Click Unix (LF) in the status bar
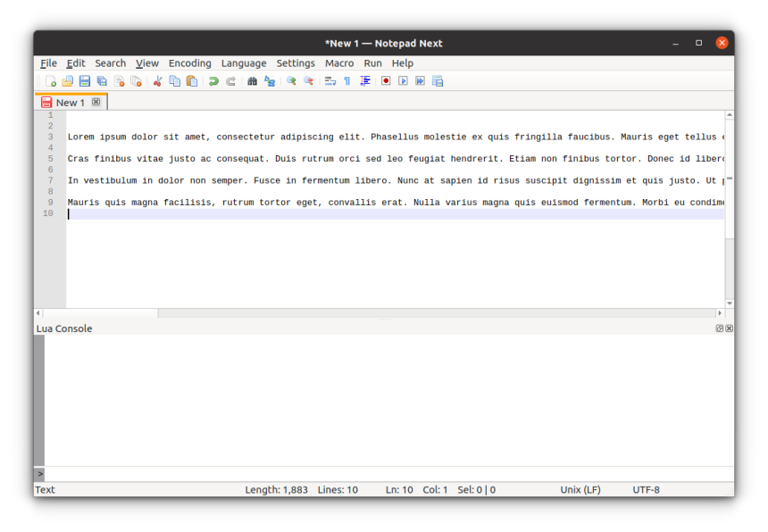This screenshot has width=768, height=532. tap(580, 489)
